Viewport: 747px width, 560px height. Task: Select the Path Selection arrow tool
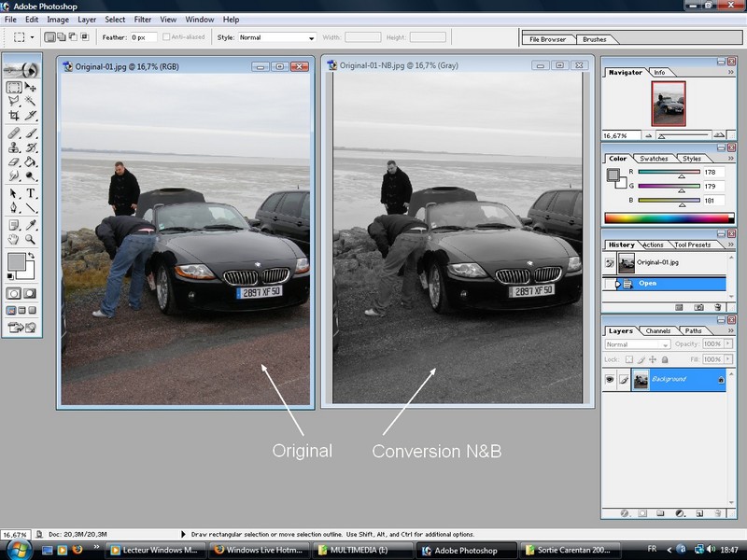click(14, 193)
